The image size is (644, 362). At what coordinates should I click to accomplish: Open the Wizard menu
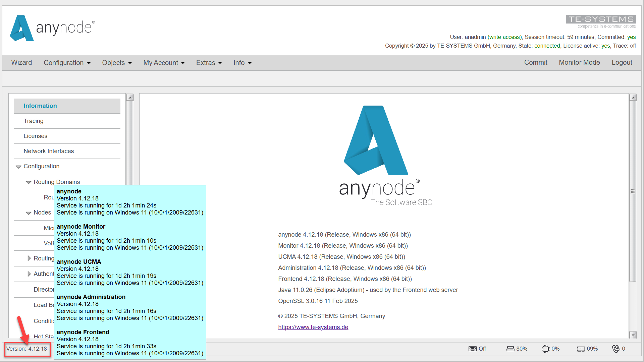tap(21, 63)
